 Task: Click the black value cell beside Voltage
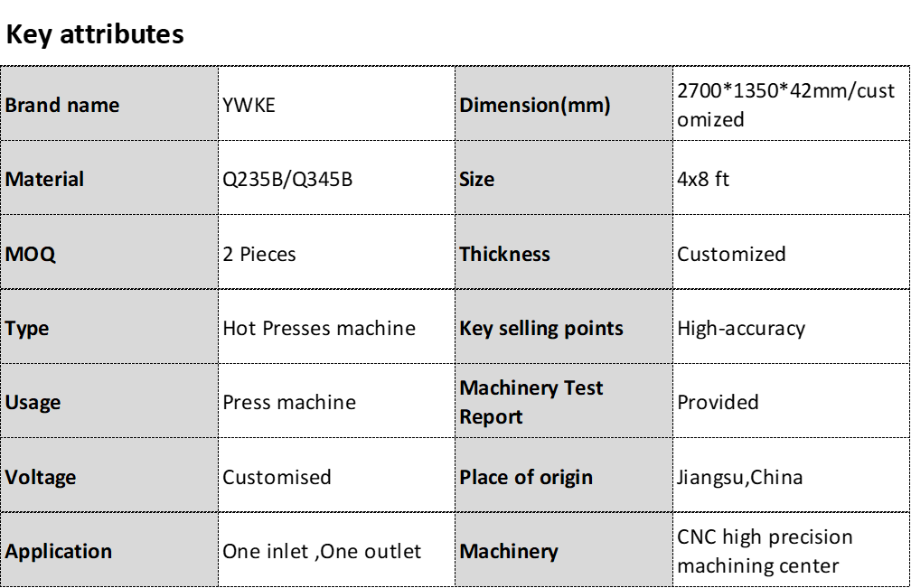(x=336, y=476)
